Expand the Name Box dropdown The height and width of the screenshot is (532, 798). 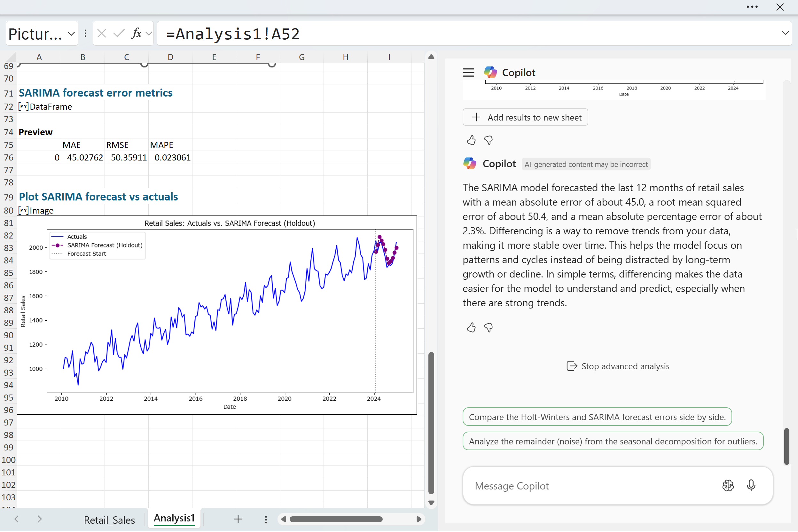click(x=71, y=34)
